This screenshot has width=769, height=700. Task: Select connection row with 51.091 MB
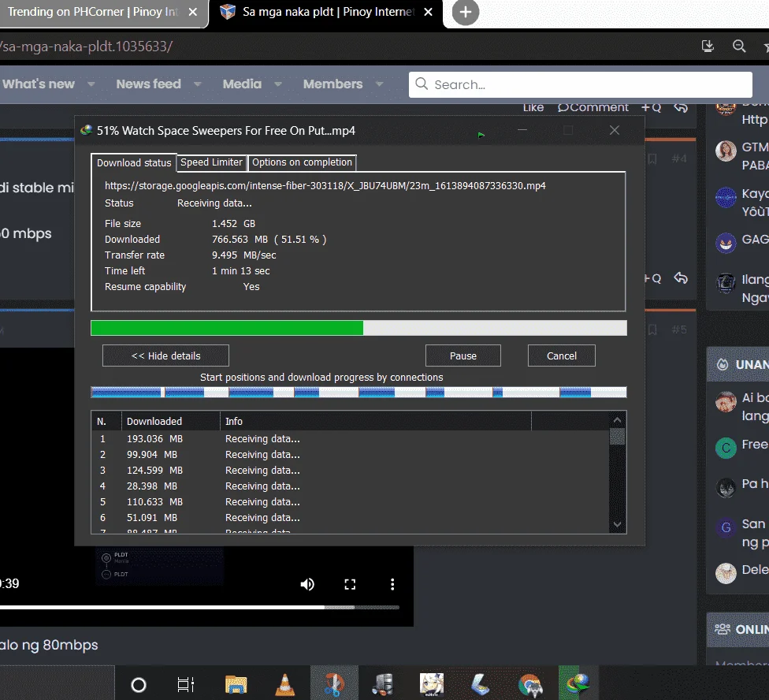tap(350, 517)
